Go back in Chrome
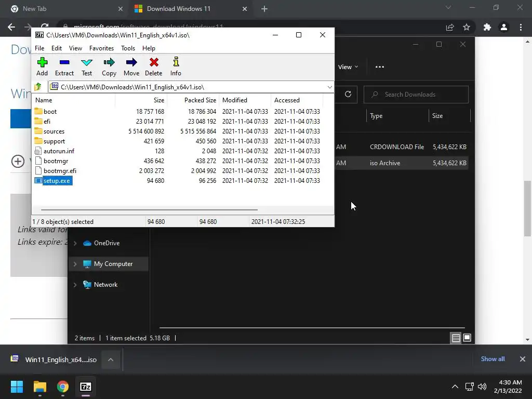 (x=11, y=27)
